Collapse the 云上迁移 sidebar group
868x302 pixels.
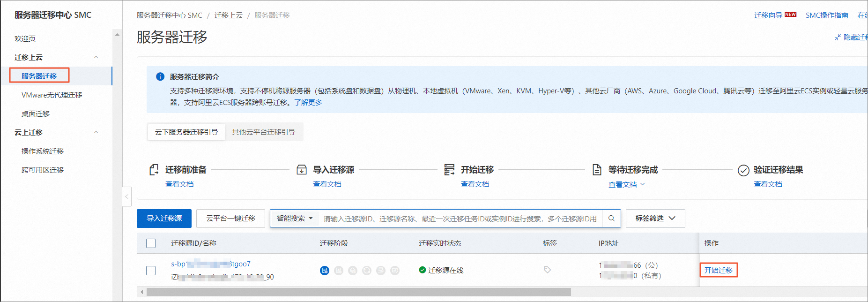pyautogui.click(x=96, y=132)
